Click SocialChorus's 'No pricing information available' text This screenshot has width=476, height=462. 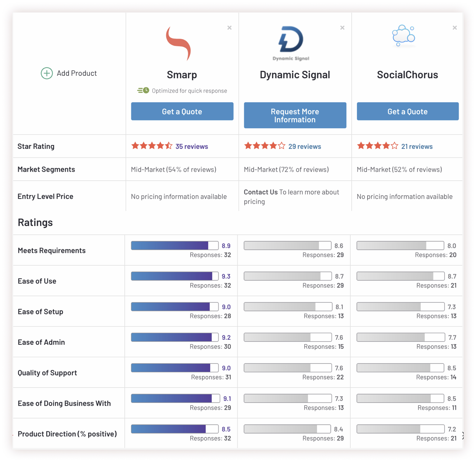point(405,196)
